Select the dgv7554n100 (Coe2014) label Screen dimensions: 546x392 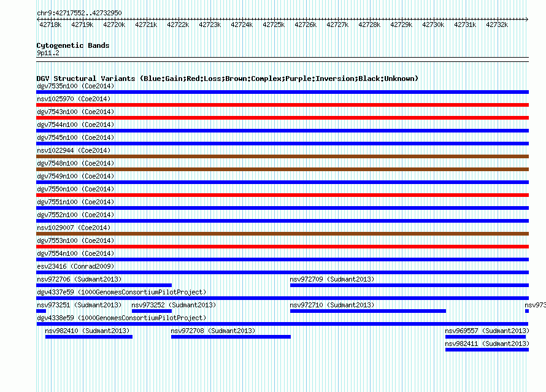[75, 253]
